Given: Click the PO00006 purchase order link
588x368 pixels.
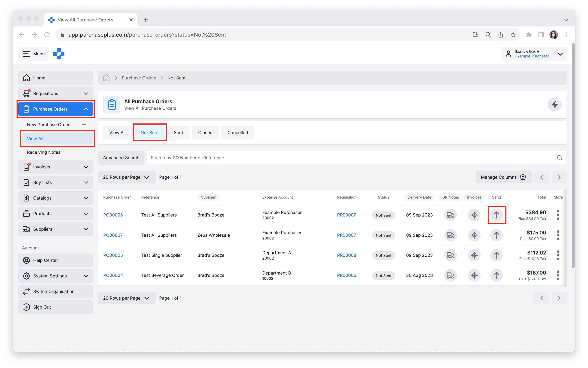Looking at the screenshot, I should pyautogui.click(x=113, y=215).
